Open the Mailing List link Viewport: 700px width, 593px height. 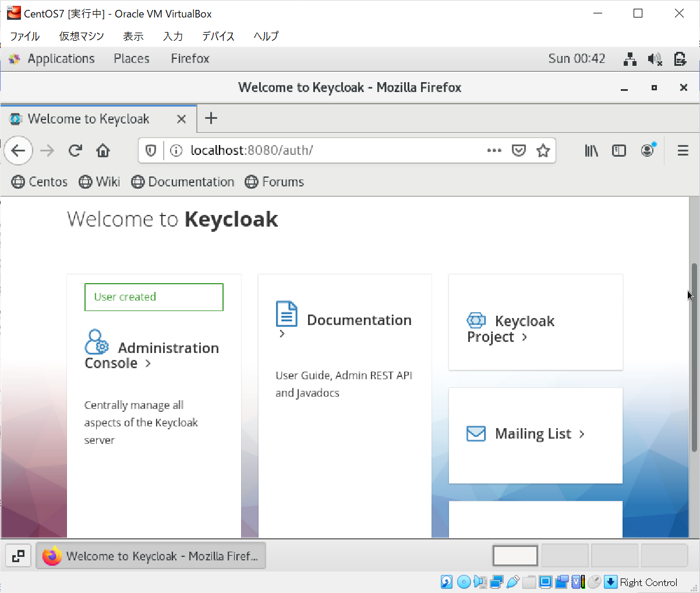click(x=539, y=434)
